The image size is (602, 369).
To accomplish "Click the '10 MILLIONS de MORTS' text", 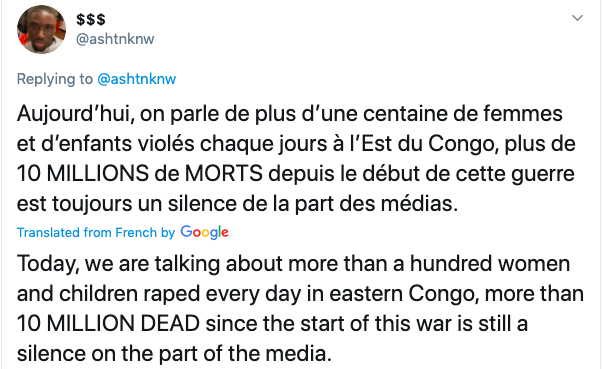I will [x=140, y=174].
